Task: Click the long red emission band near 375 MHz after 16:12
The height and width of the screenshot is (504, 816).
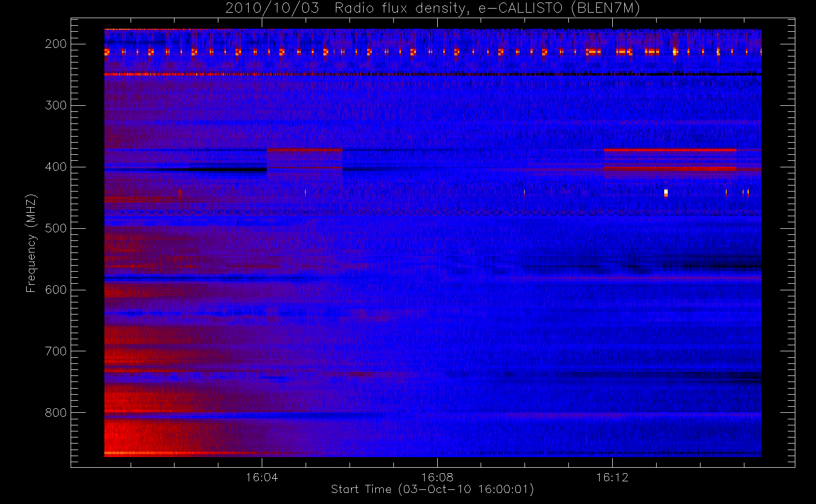Action: click(x=670, y=150)
